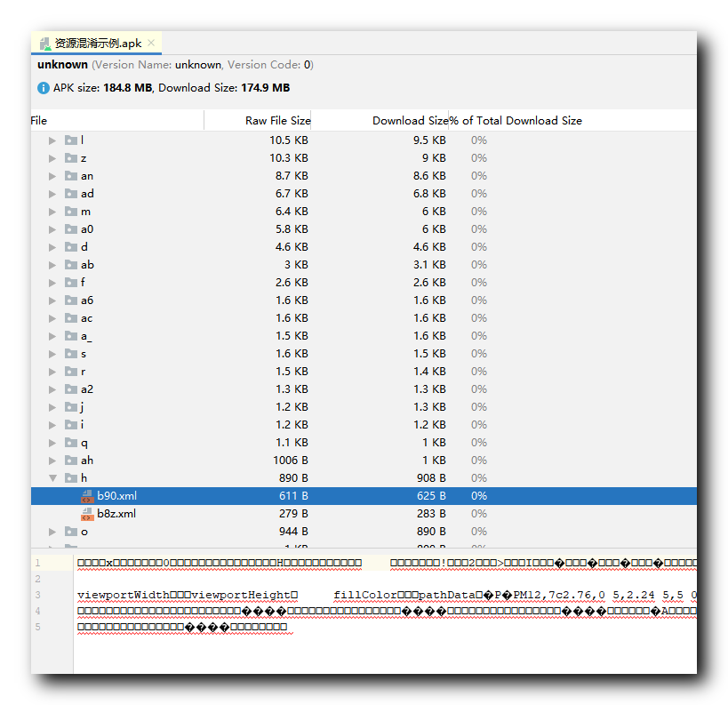The image size is (728, 705).
Task: Select the b90.xml file name
Action: click(x=117, y=496)
